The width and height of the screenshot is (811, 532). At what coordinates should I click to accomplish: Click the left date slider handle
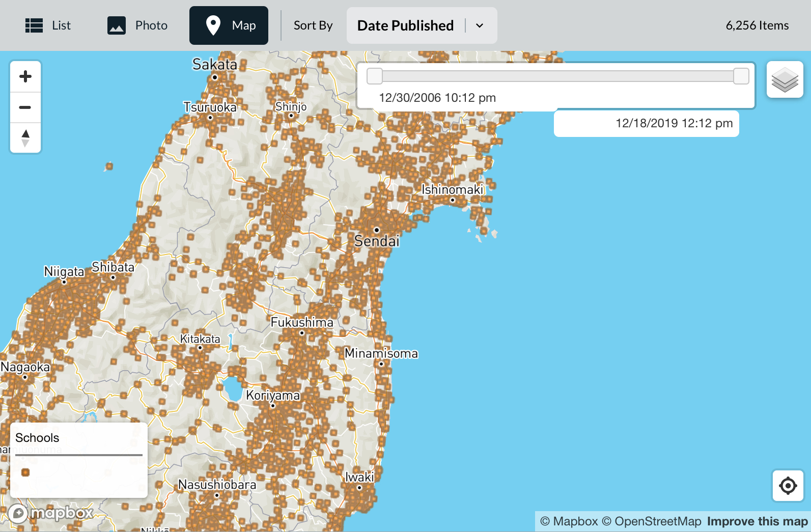(x=375, y=76)
